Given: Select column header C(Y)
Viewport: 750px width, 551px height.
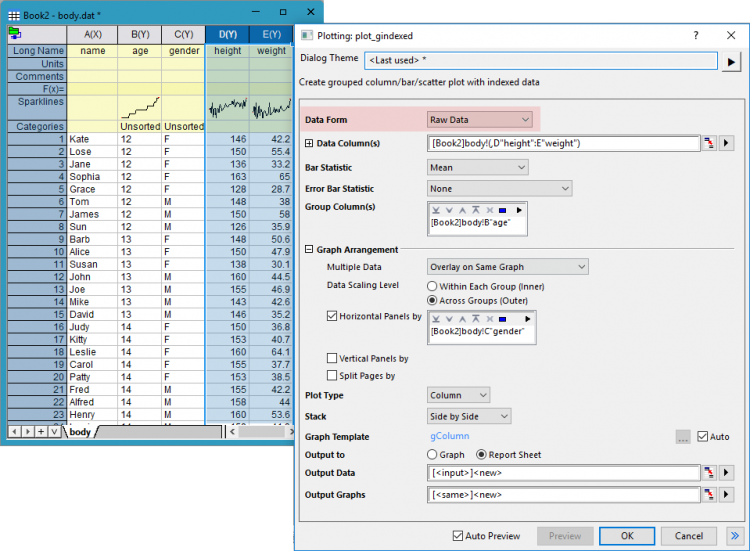Looking at the screenshot, I should coord(184,34).
